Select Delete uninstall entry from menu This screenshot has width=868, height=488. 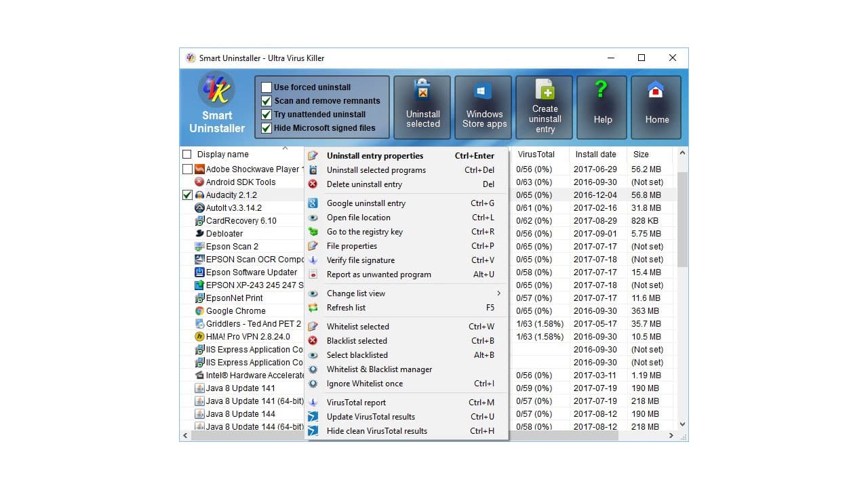366,184
